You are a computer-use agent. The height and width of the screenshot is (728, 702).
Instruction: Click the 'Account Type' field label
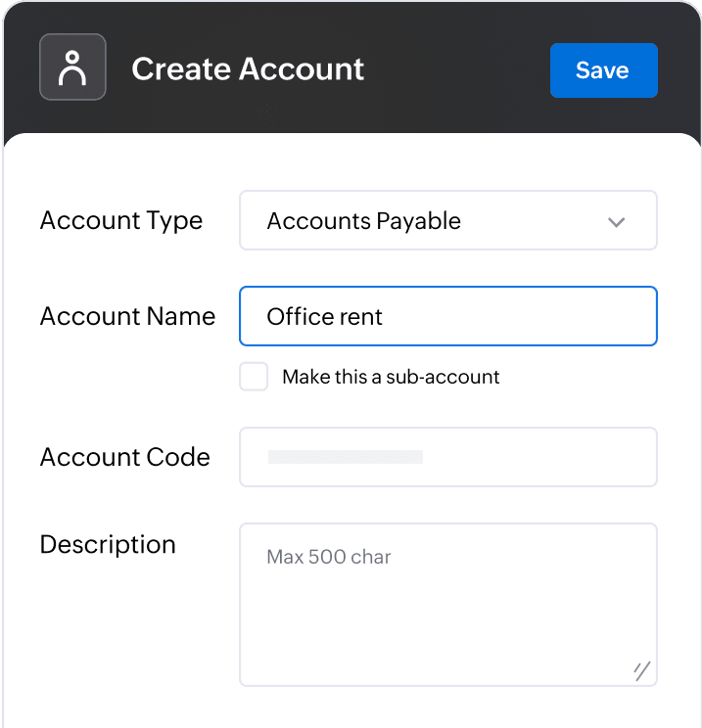121,221
